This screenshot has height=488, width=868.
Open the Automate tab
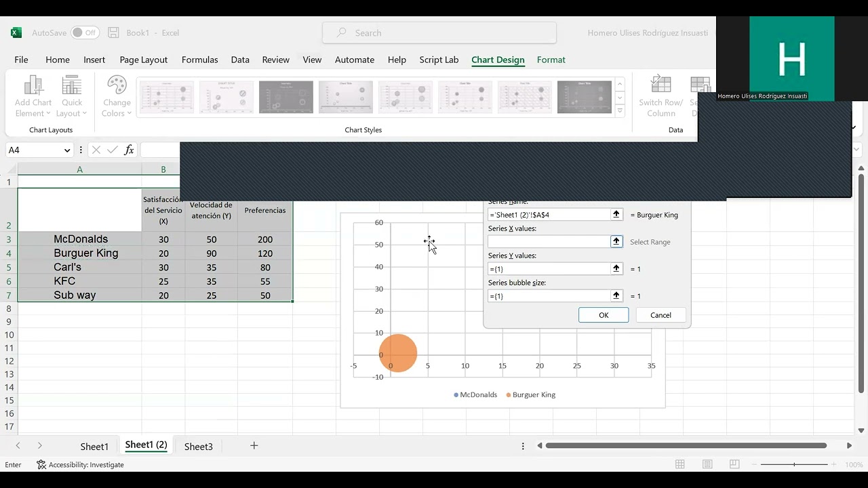click(x=355, y=60)
